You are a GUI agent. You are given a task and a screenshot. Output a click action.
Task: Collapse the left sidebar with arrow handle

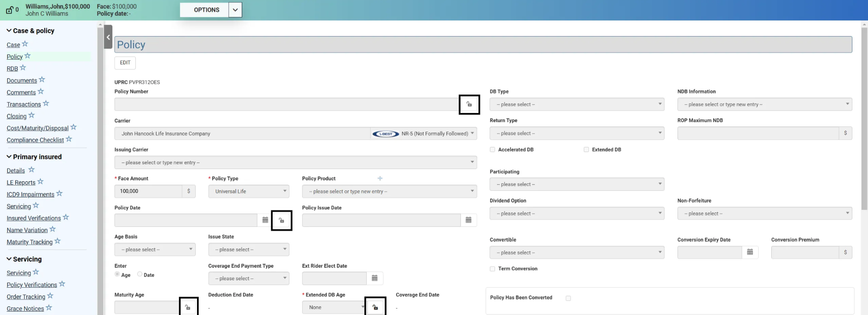[x=108, y=37]
